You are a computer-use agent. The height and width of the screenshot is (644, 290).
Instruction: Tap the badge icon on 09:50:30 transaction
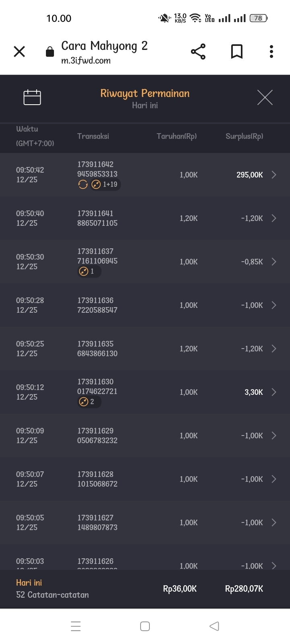84,271
